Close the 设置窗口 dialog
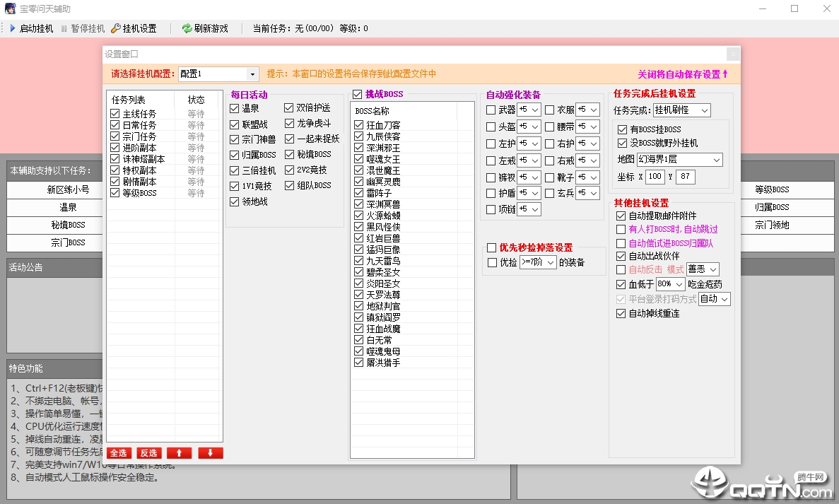839x504 pixels. click(x=733, y=54)
